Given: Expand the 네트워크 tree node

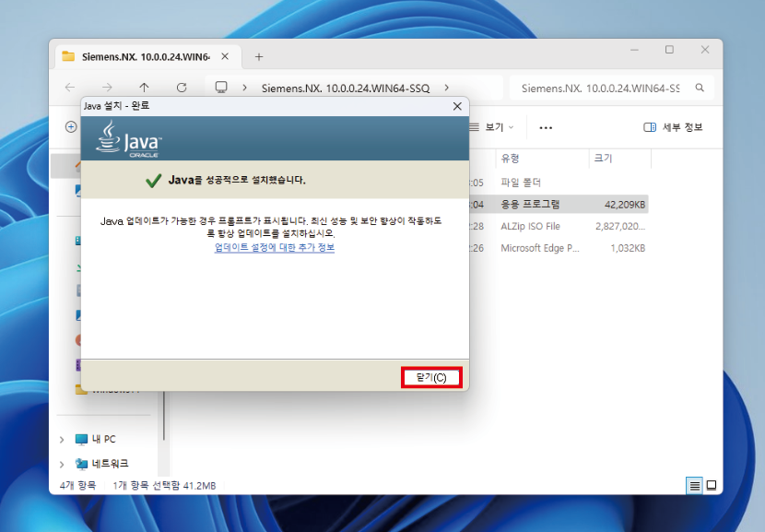Looking at the screenshot, I should [62, 464].
